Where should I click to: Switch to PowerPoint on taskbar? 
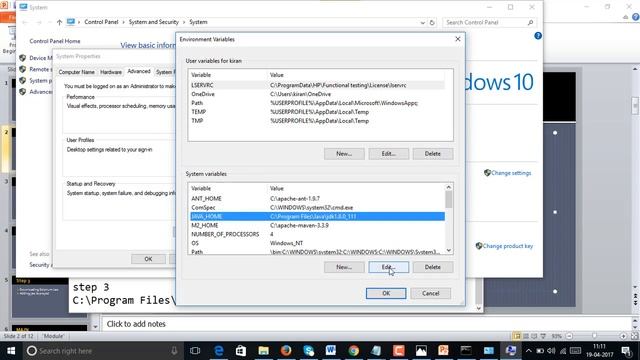click(x=443, y=351)
